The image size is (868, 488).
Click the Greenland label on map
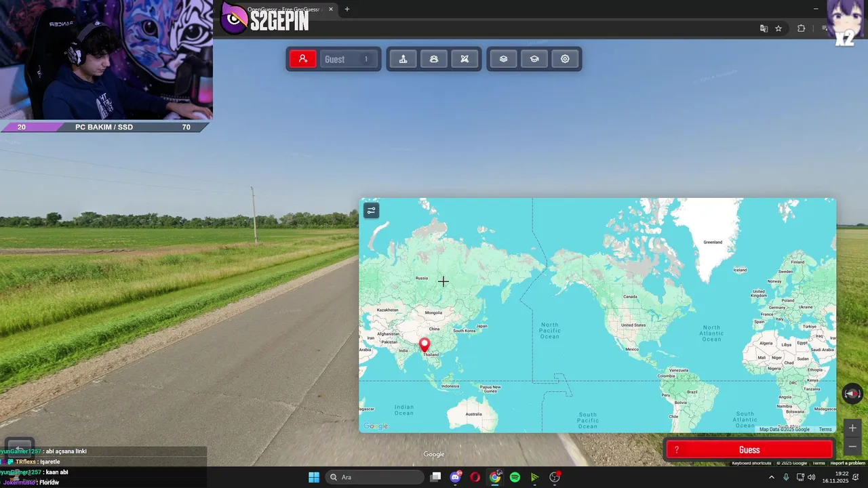pyautogui.click(x=713, y=242)
